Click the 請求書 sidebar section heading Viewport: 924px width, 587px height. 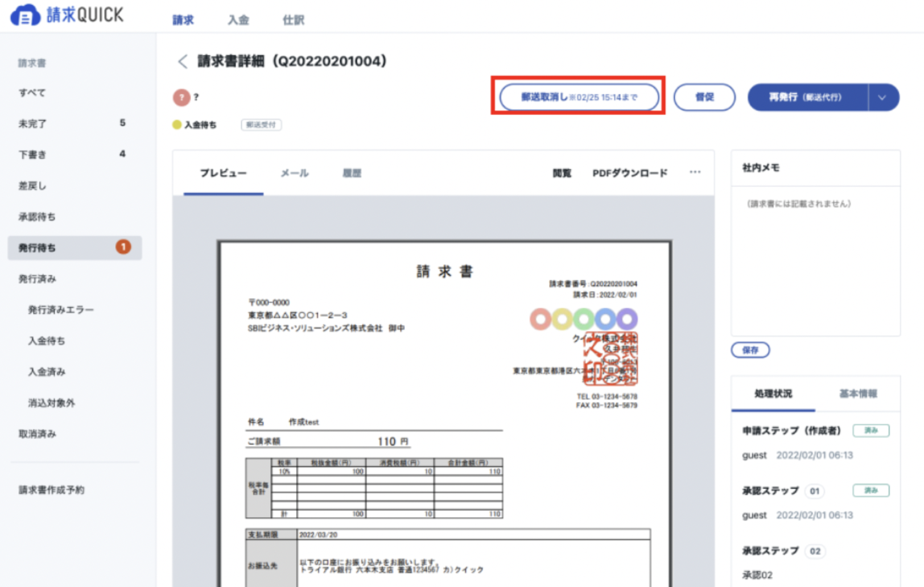[32, 63]
